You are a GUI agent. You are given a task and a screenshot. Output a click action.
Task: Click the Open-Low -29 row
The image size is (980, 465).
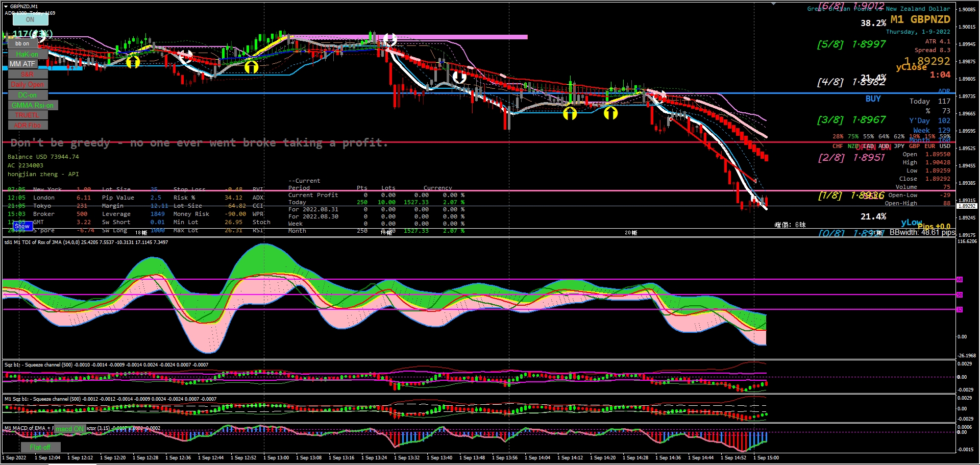(919, 195)
